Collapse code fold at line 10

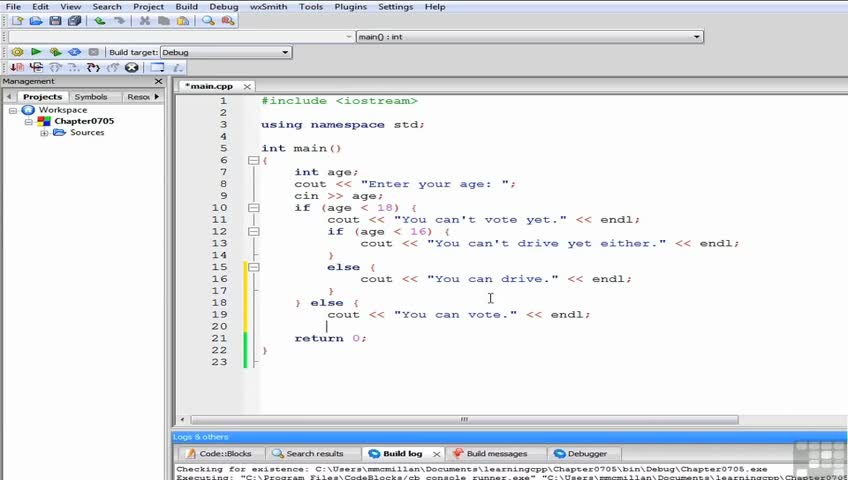(x=253, y=208)
